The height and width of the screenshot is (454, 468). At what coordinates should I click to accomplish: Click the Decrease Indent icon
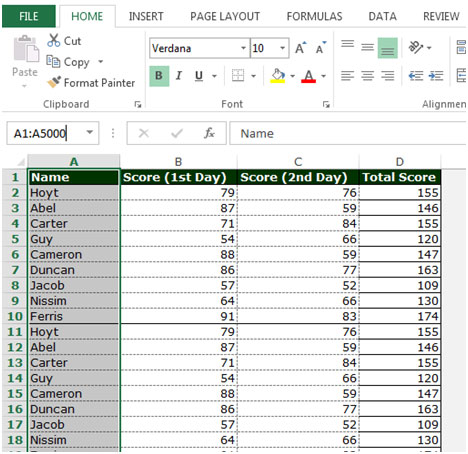(x=416, y=76)
